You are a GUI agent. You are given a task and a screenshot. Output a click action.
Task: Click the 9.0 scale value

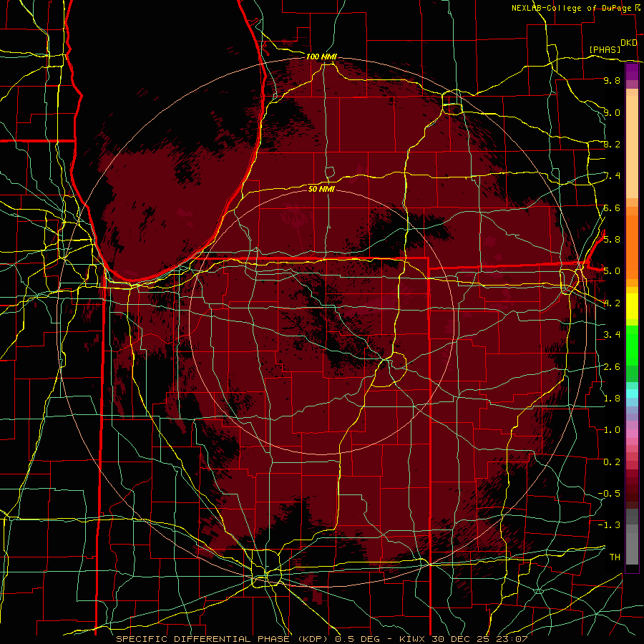click(x=612, y=112)
